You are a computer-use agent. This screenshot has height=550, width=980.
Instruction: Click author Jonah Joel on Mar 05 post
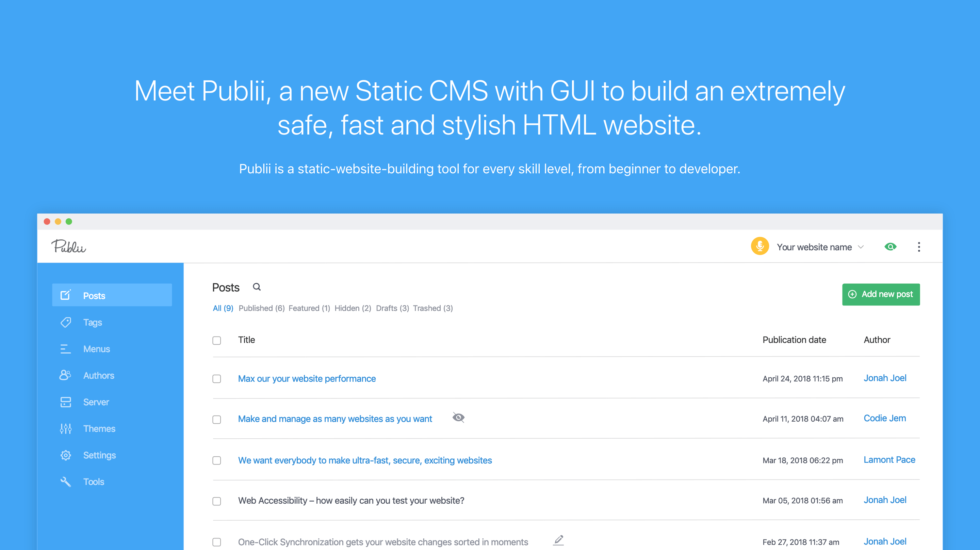(885, 500)
